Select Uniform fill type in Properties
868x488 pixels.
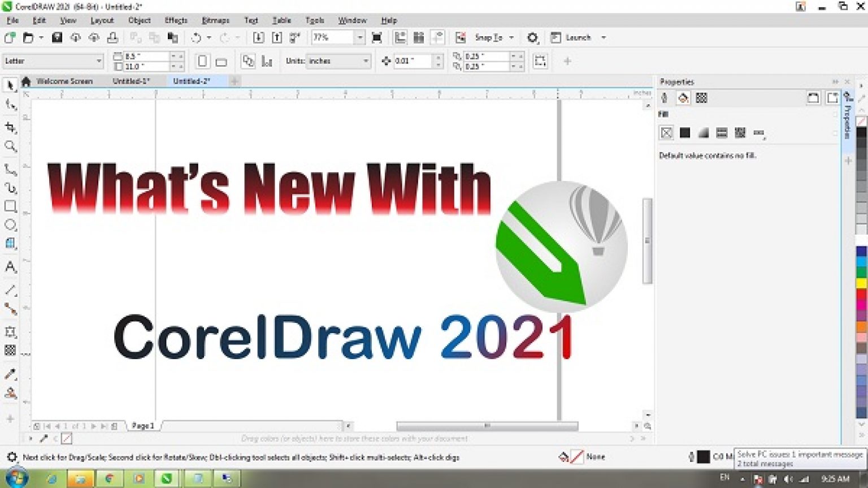[685, 133]
